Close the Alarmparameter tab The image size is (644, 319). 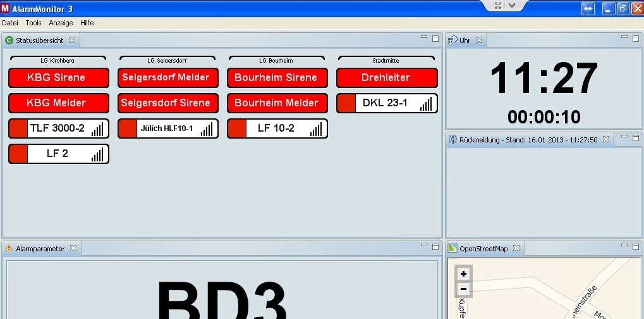[x=73, y=249]
